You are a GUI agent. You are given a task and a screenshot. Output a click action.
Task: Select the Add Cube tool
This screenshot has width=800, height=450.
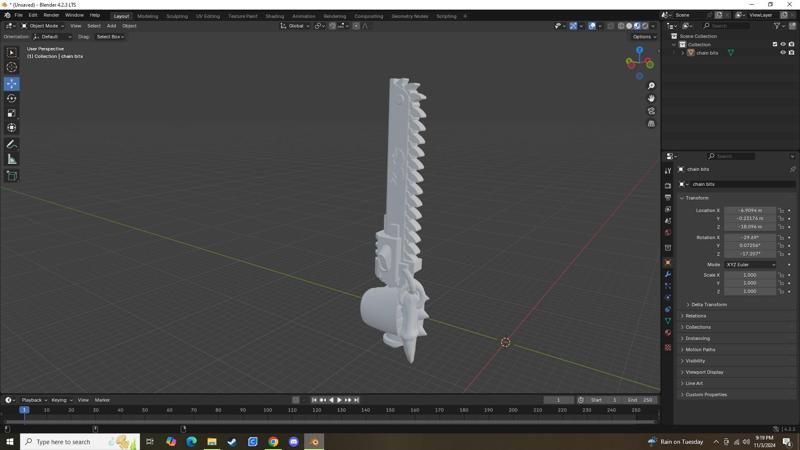pos(11,176)
